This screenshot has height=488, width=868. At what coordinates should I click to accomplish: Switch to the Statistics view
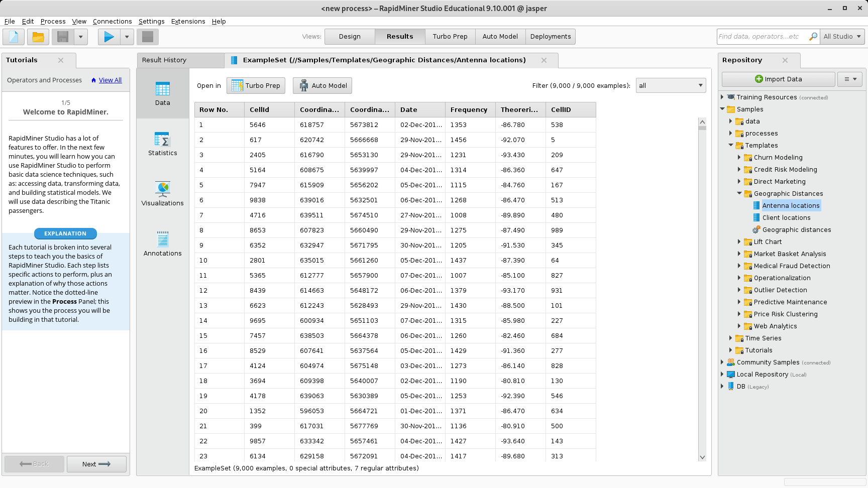162,144
